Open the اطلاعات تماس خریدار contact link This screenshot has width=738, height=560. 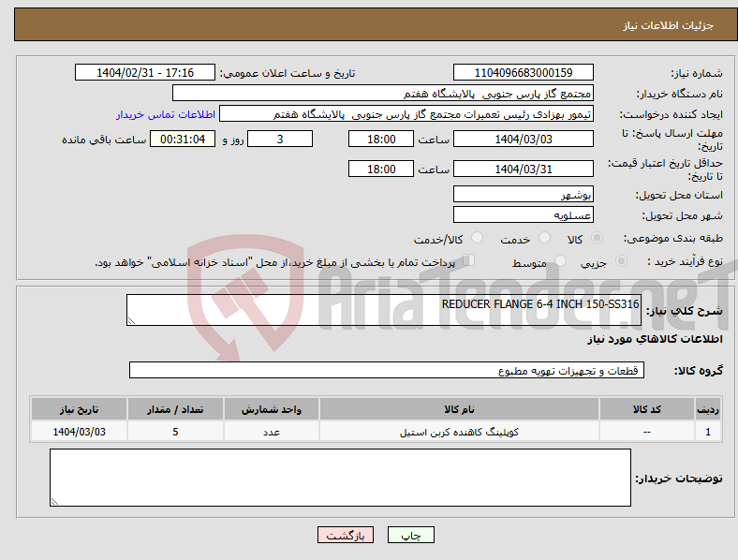pos(166,114)
